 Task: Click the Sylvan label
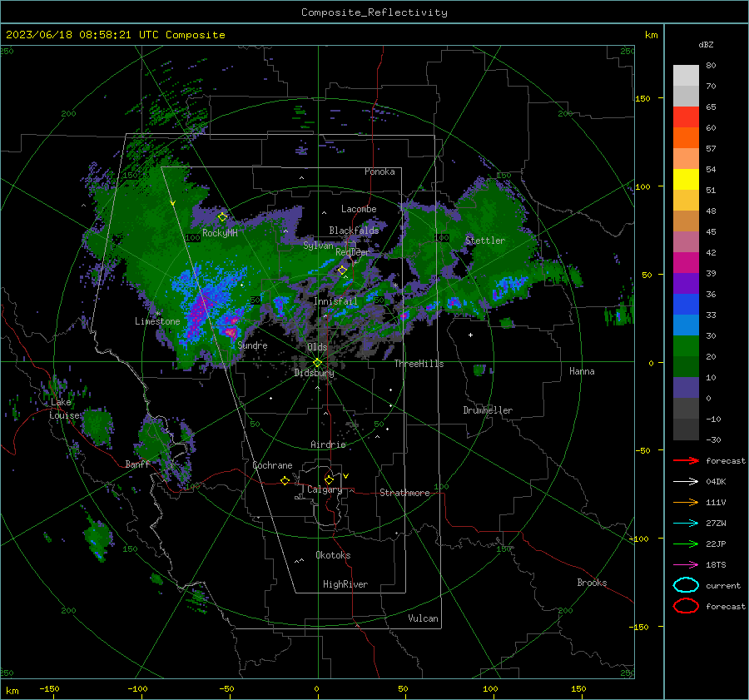[x=318, y=245]
